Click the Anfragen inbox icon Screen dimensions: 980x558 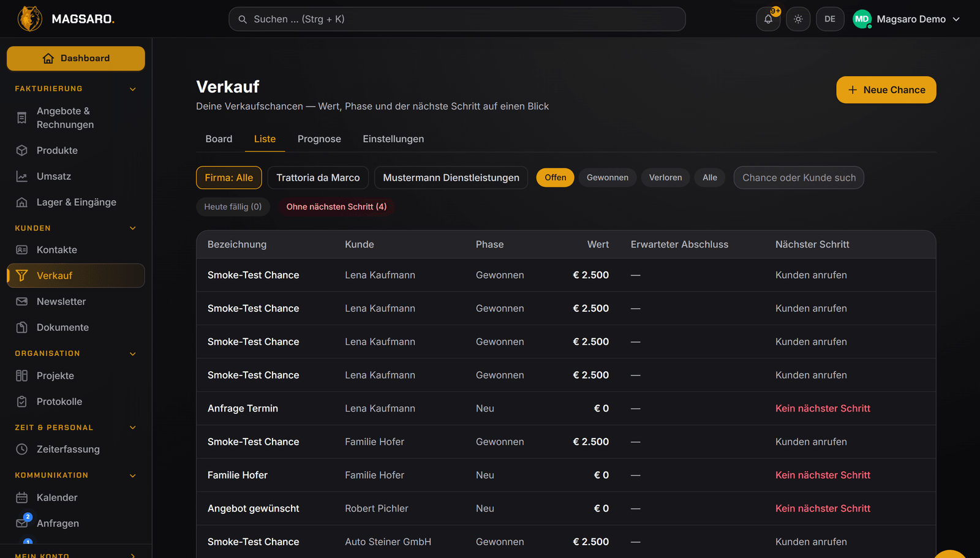(x=22, y=523)
